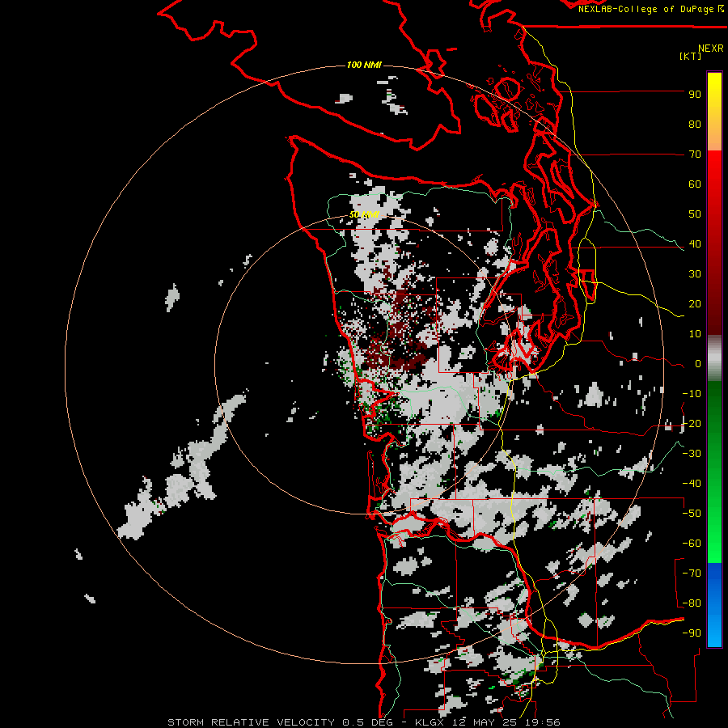Click the positive 60 scale label
This screenshot has height=728, width=728.
tap(695, 184)
